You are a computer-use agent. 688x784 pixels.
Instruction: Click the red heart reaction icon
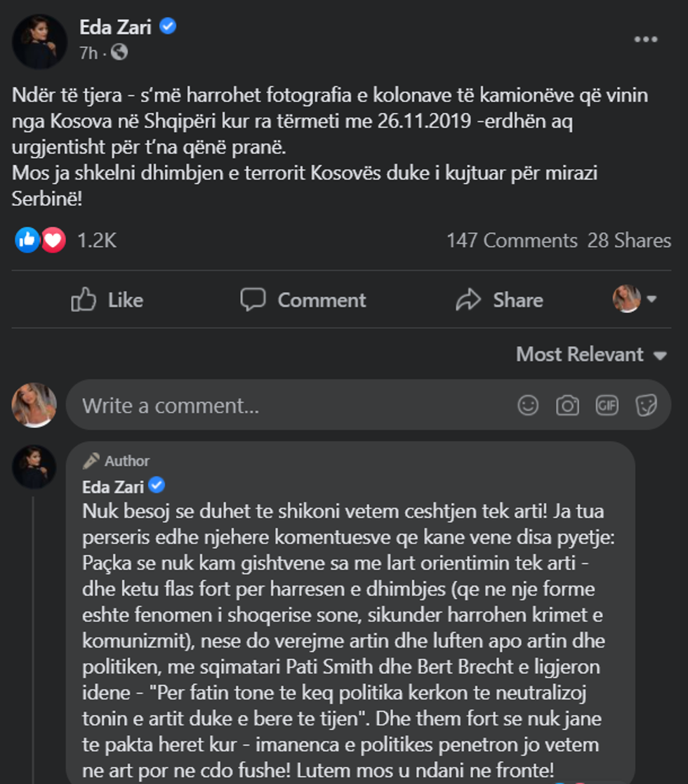[53, 241]
